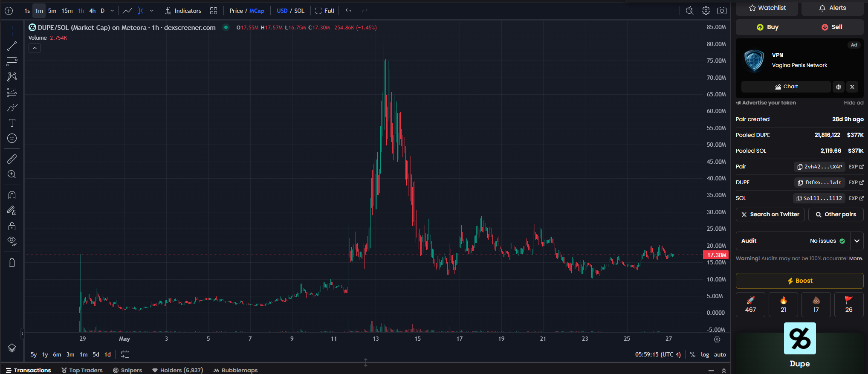Enter Full screen chart mode

pyautogui.click(x=325, y=11)
